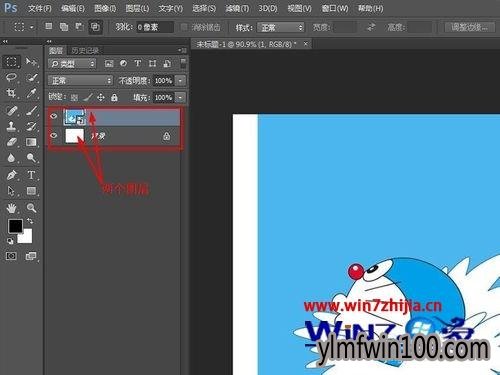
Task: Switch to the History panel tab
Action: (85, 51)
